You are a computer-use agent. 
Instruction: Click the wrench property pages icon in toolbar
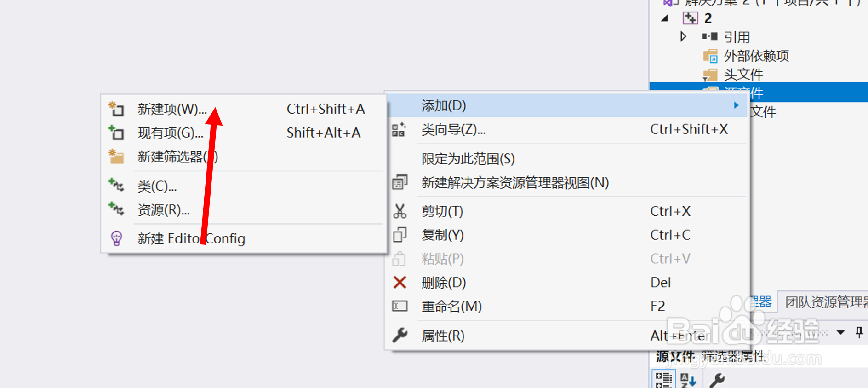[x=717, y=380]
